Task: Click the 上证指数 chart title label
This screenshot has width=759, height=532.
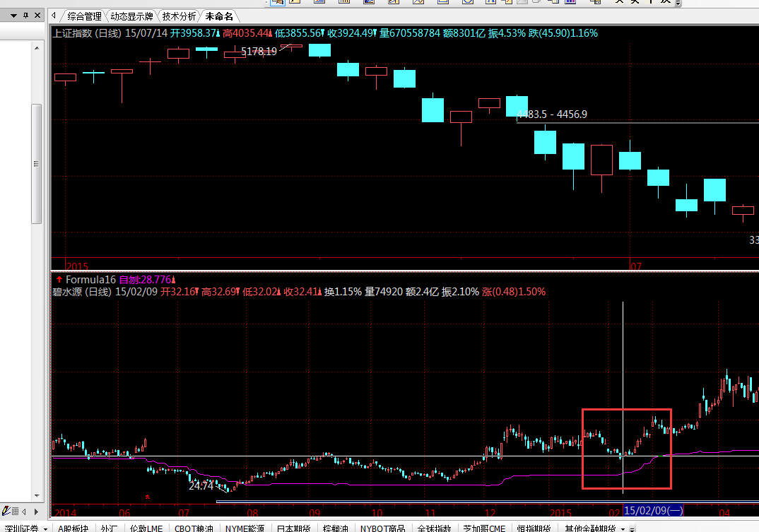Action: click(x=78, y=33)
